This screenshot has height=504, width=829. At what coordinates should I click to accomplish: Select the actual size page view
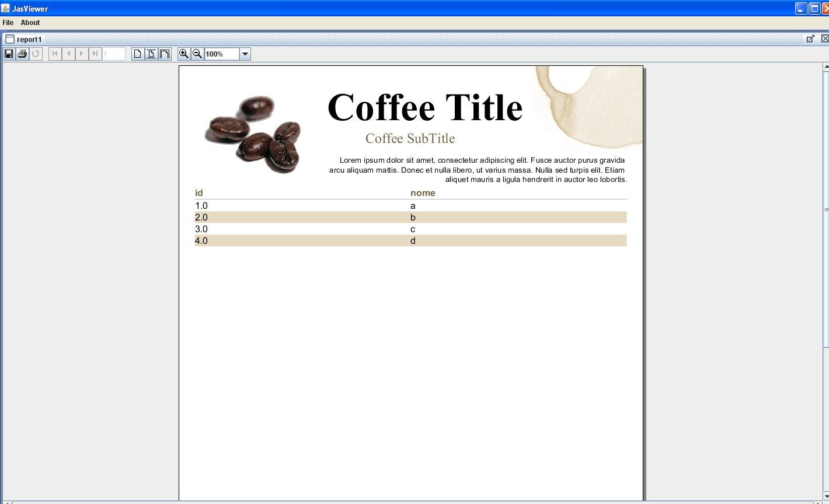138,54
